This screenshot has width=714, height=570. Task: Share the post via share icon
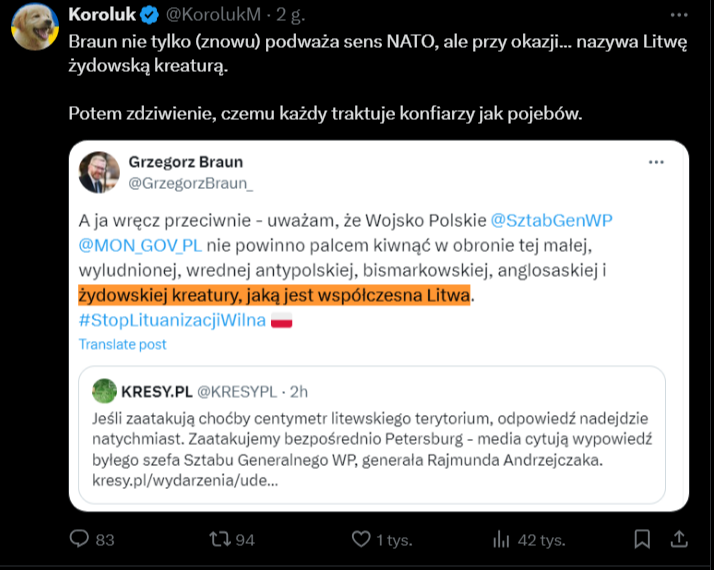pos(678,539)
